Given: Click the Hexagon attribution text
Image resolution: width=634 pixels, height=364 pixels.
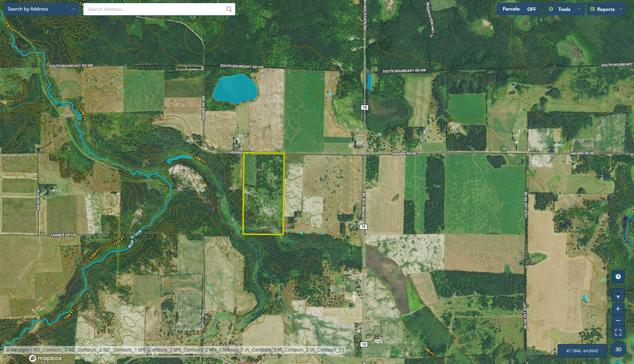Looking at the screenshot, I should coord(20,350).
